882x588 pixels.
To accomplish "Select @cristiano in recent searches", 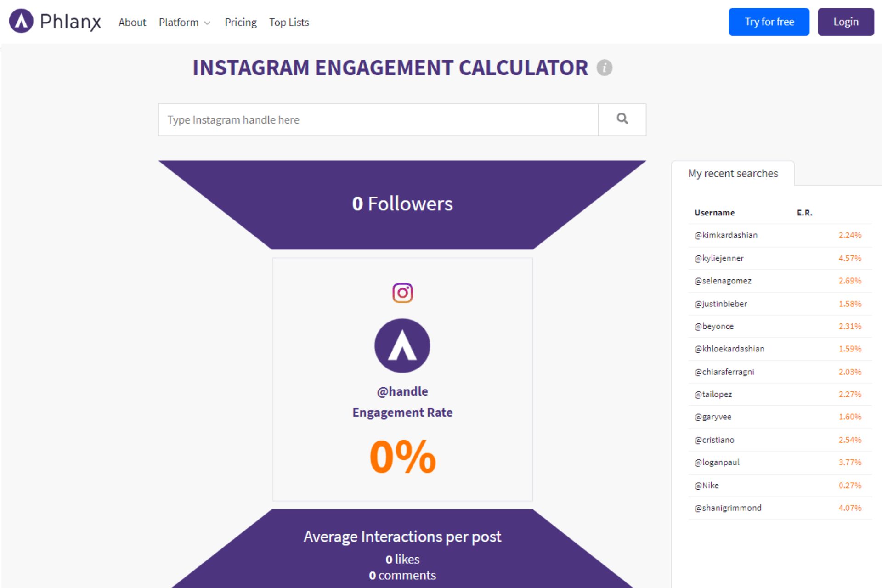I will point(714,440).
